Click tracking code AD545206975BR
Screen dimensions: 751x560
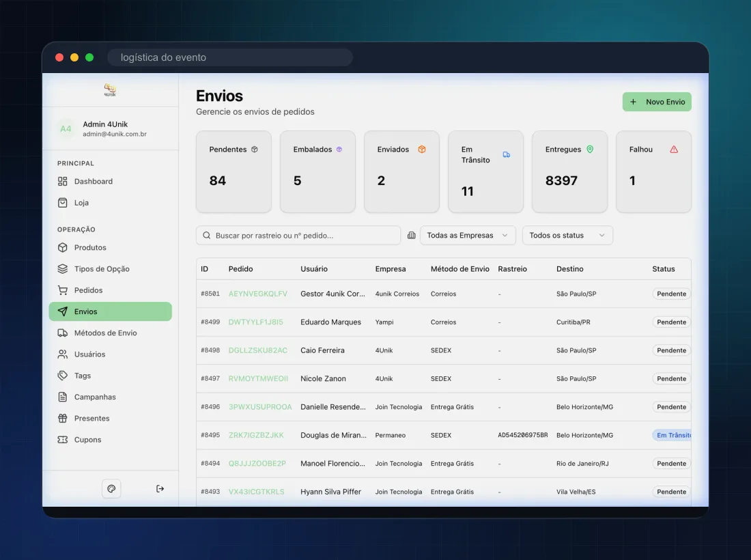522,435
